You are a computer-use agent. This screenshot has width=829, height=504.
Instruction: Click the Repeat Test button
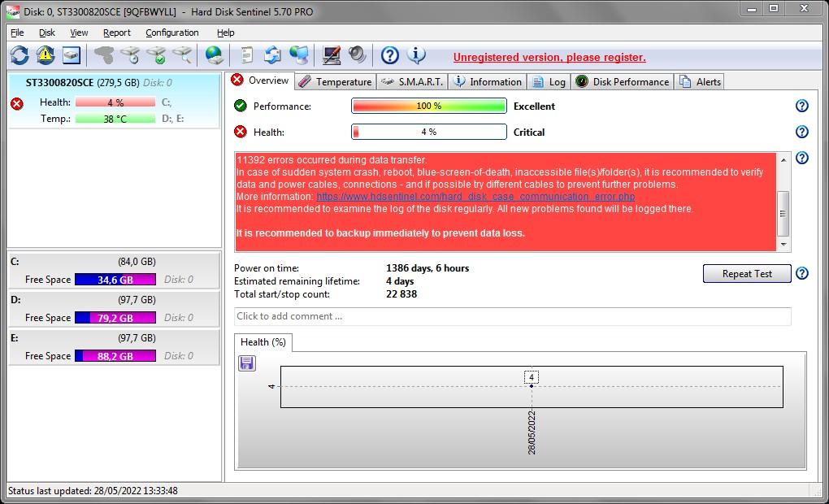pos(747,274)
